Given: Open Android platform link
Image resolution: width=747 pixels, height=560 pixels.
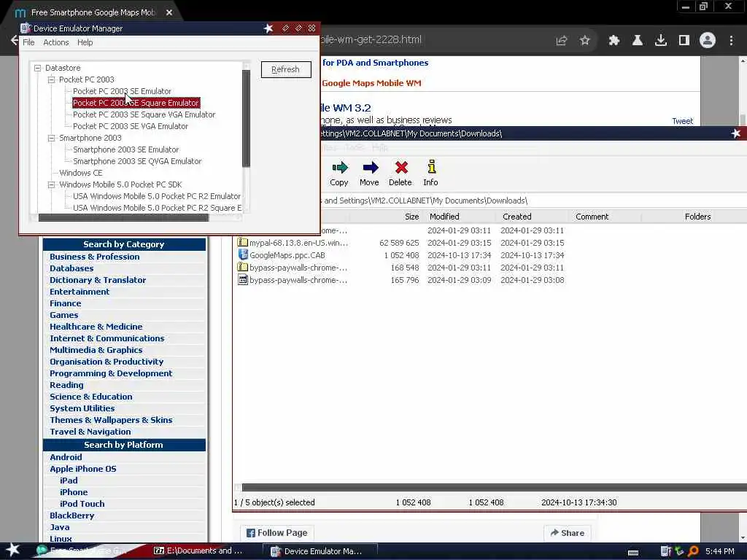Looking at the screenshot, I should (66, 457).
